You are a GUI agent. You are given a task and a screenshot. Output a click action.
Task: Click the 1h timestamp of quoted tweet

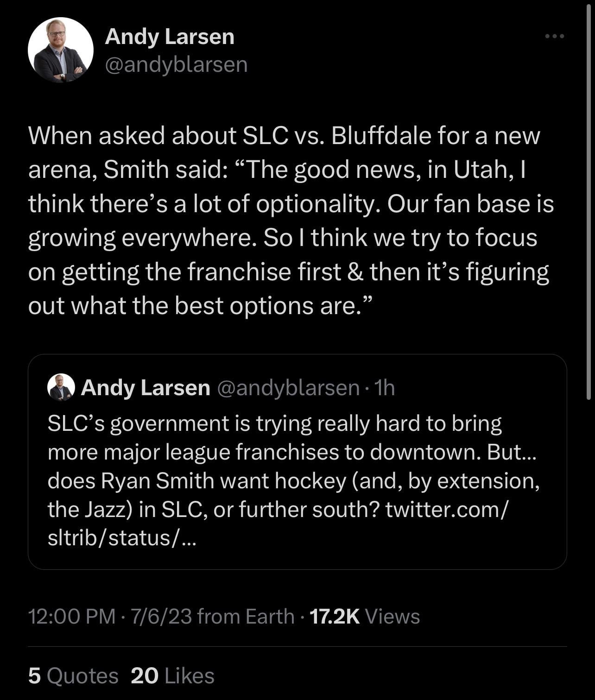pyautogui.click(x=385, y=388)
